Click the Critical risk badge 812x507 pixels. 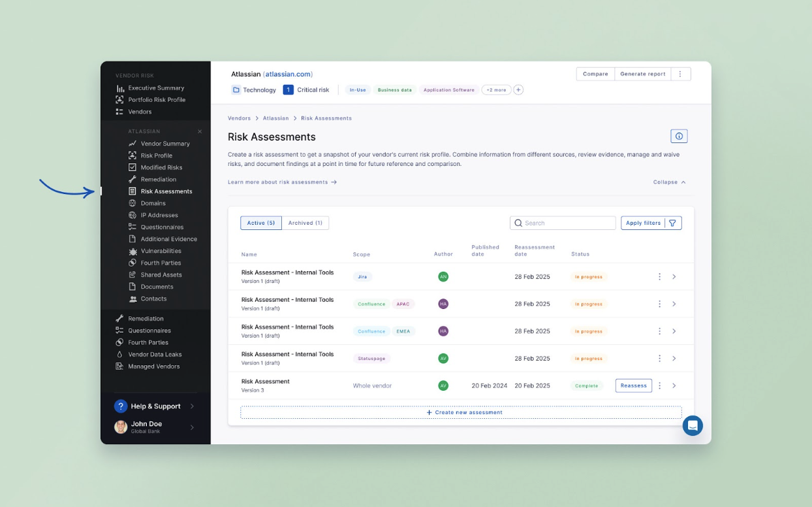(306, 90)
